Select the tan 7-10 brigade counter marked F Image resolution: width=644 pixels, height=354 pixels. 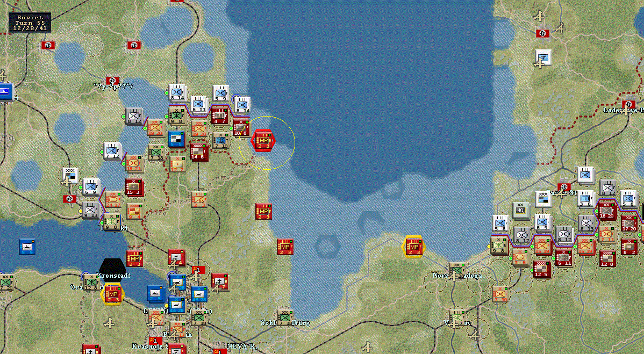click(x=499, y=294)
